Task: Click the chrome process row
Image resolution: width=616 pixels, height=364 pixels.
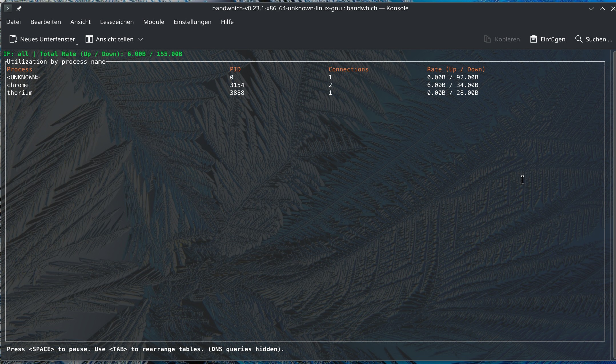Action: pyautogui.click(x=18, y=85)
